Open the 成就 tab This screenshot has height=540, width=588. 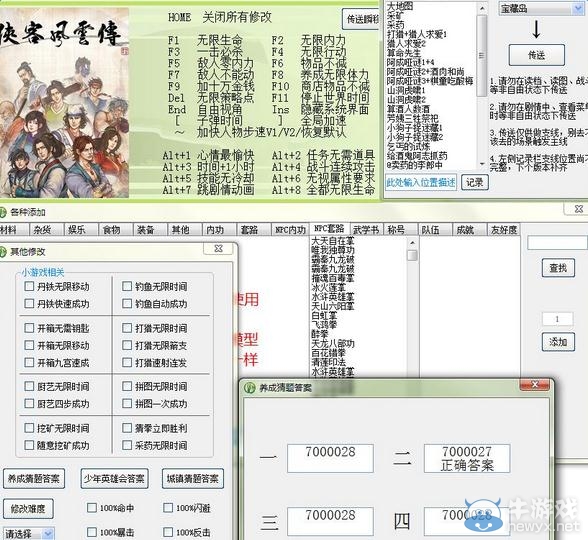465,230
